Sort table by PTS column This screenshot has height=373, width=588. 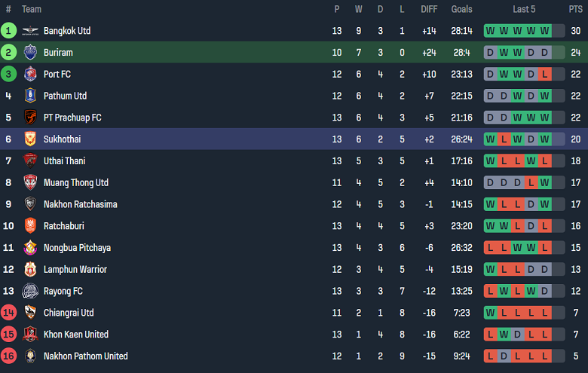coord(575,9)
